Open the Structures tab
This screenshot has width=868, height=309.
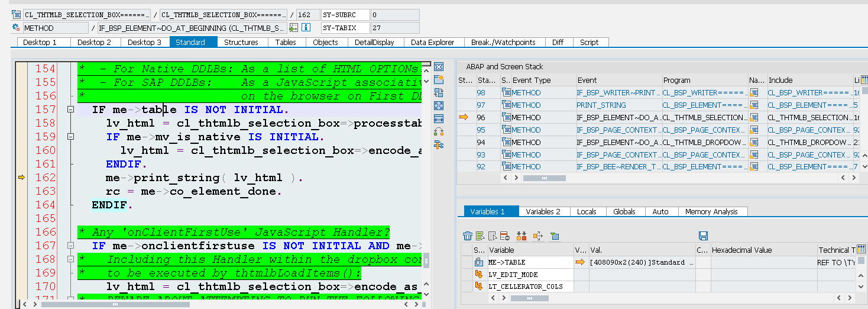(x=241, y=42)
